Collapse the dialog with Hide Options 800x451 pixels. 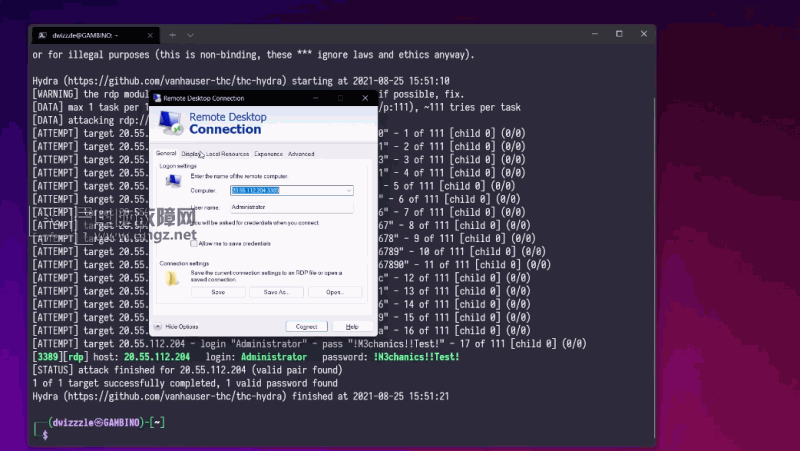177,327
